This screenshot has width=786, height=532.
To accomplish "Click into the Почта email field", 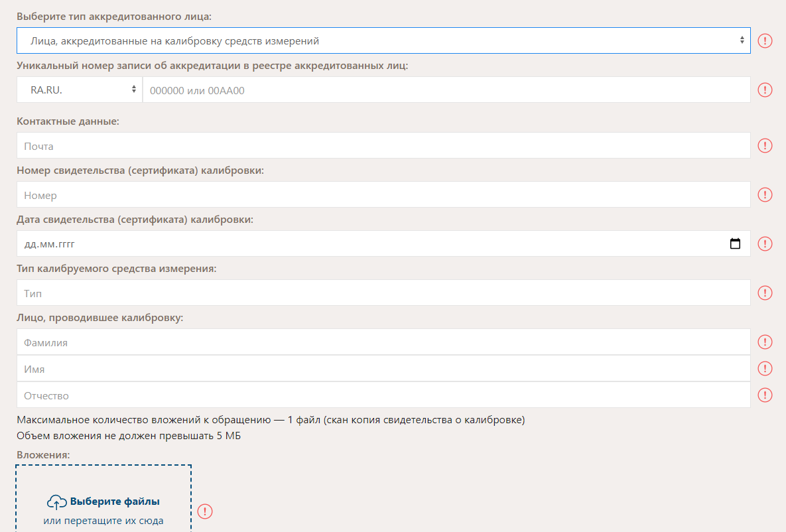I will tap(383, 146).
